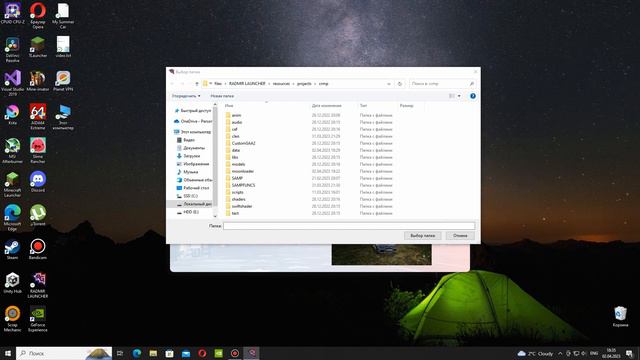Select the SAMPFUNCS folder in the list
Viewport: 640px width, 360px height.
click(x=240, y=185)
